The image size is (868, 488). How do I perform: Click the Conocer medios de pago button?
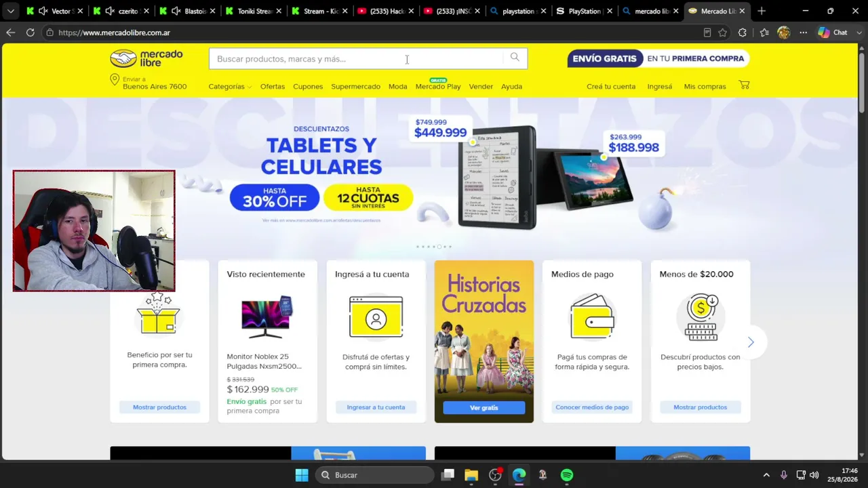click(x=592, y=407)
